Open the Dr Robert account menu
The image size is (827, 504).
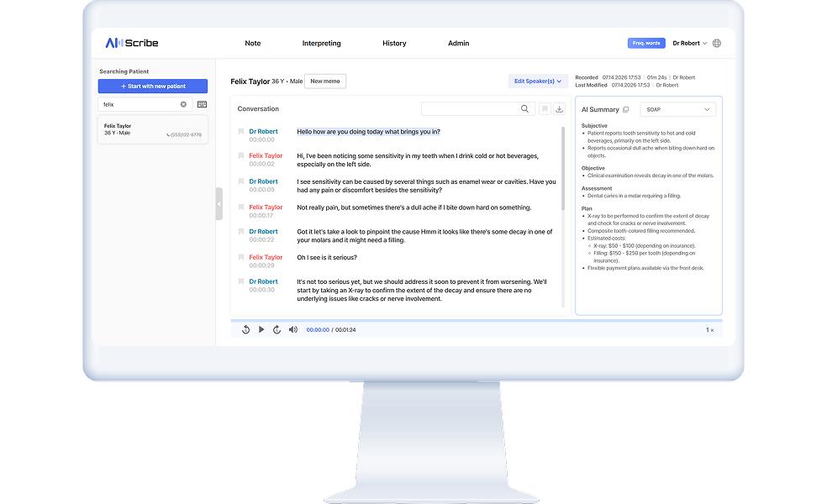click(689, 43)
